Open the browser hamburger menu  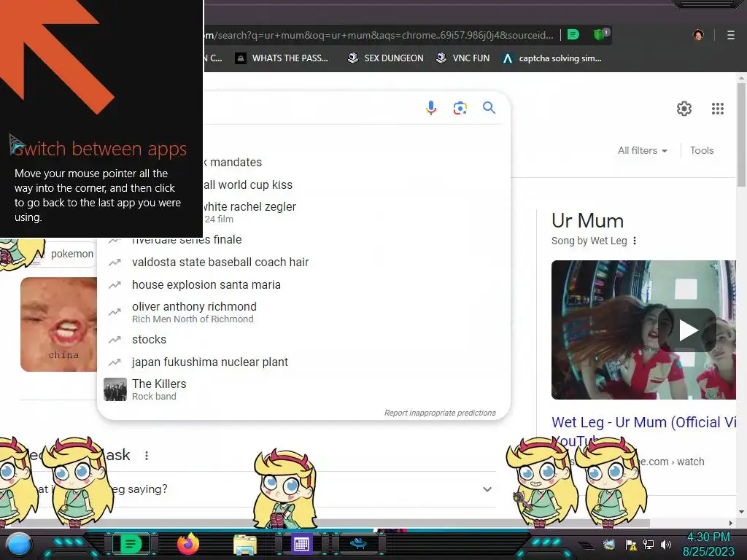point(730,35)
